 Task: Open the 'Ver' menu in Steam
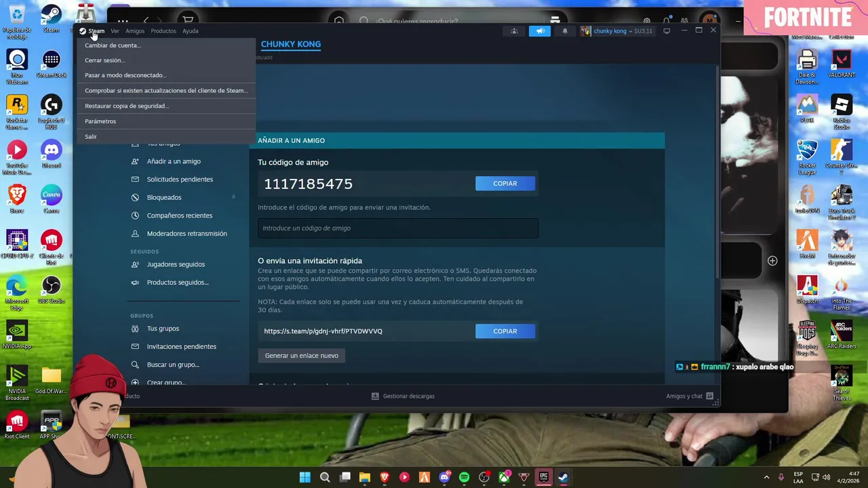coord(115,31)
